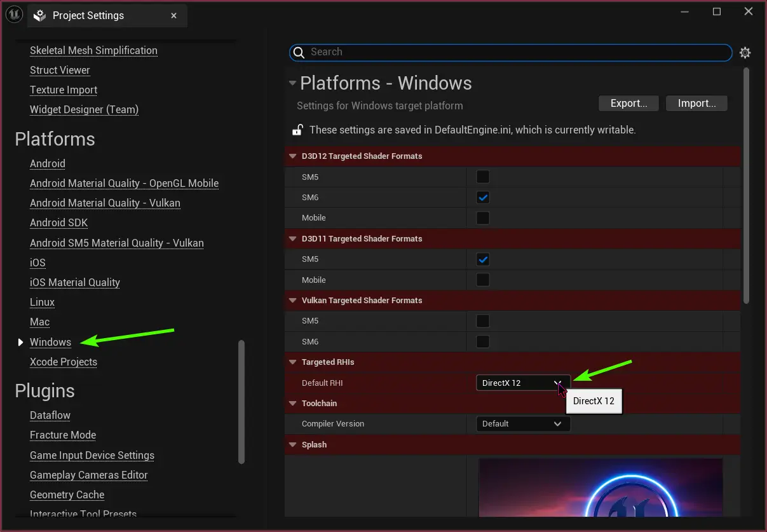Uncheck SM6 under D3D12 Targeted Shader Formats
This screenshot has height=532, width=767.
pos(483,198)
